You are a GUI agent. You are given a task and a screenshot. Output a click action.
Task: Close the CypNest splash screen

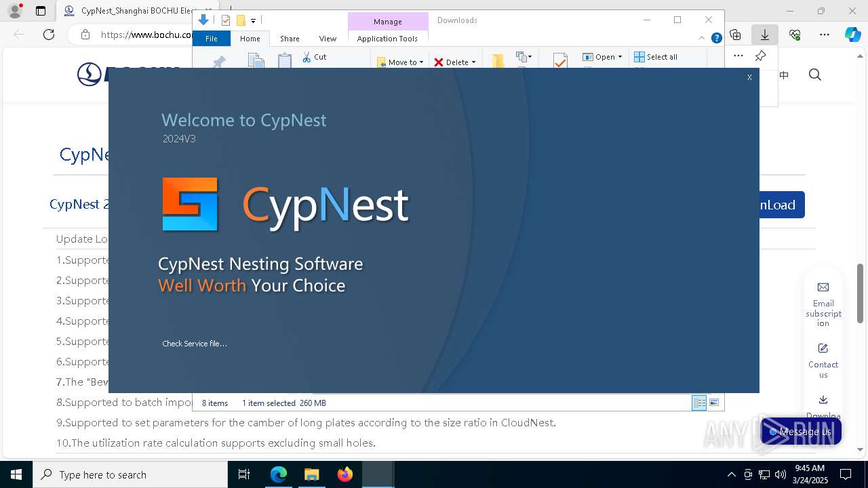click(749, 77)
